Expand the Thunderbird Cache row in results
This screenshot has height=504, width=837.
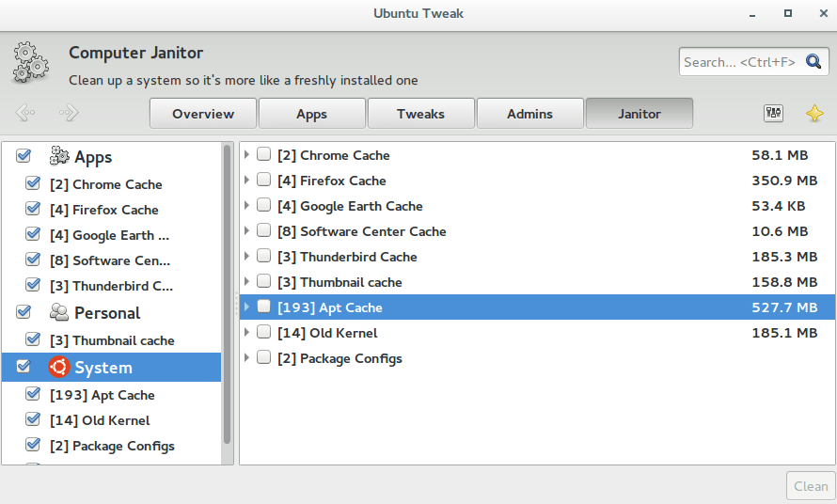pyautogui.click(x=246, y=256)
